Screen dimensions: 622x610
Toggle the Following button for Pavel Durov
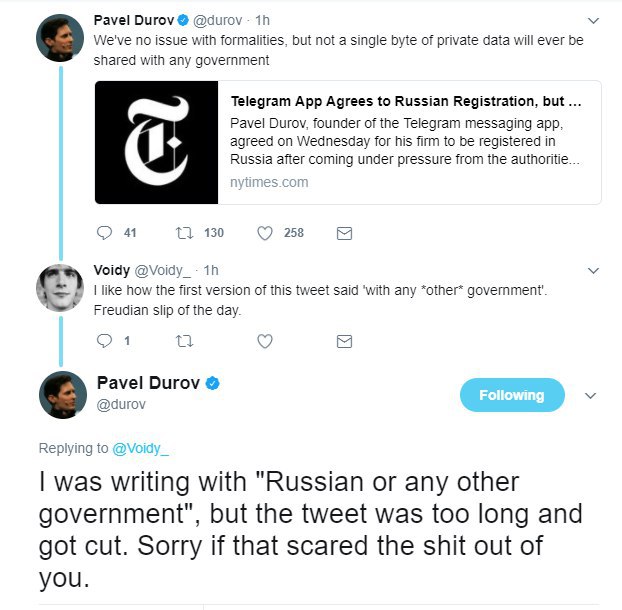[511, 395]
